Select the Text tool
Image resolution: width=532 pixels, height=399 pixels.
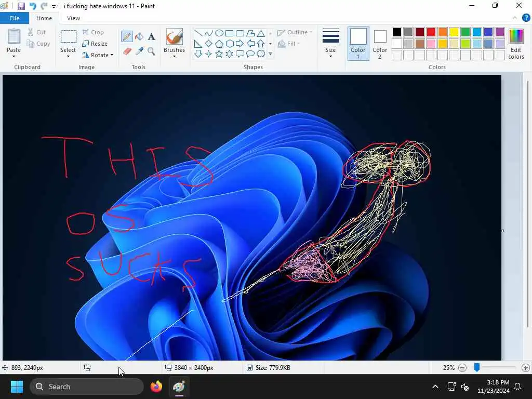(x=151, y=37)
